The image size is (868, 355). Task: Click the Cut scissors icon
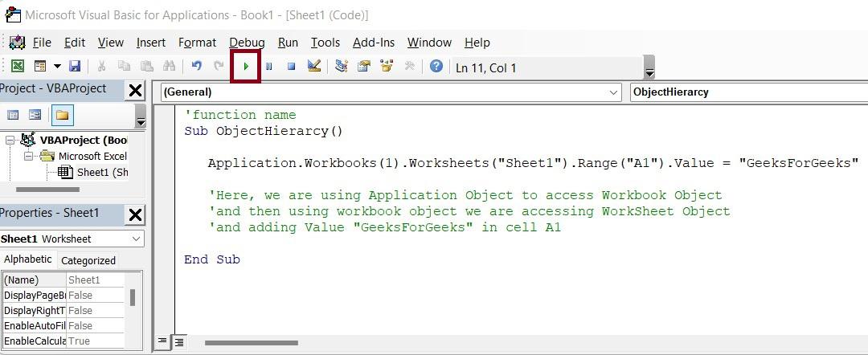point(101,67)
